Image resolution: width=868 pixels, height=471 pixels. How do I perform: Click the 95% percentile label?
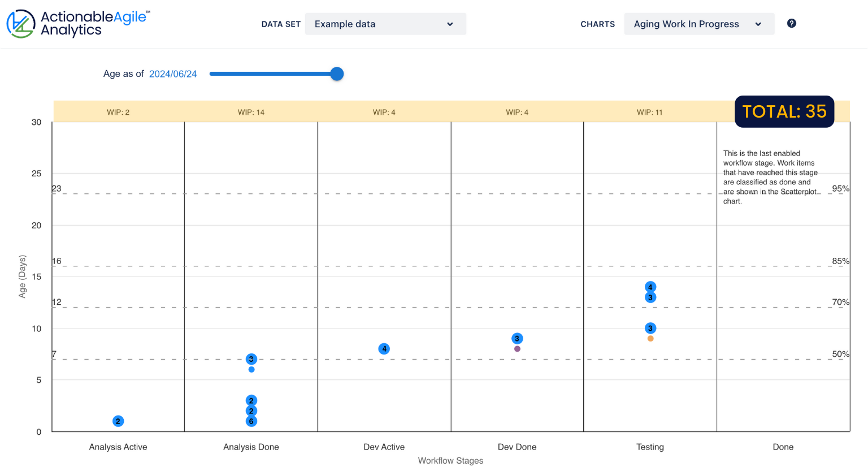click(x=841, y=189)
